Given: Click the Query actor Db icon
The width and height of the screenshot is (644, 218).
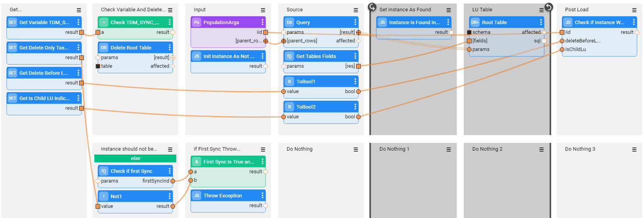Looking at the screenshot, I should click(x=289, y=22).
